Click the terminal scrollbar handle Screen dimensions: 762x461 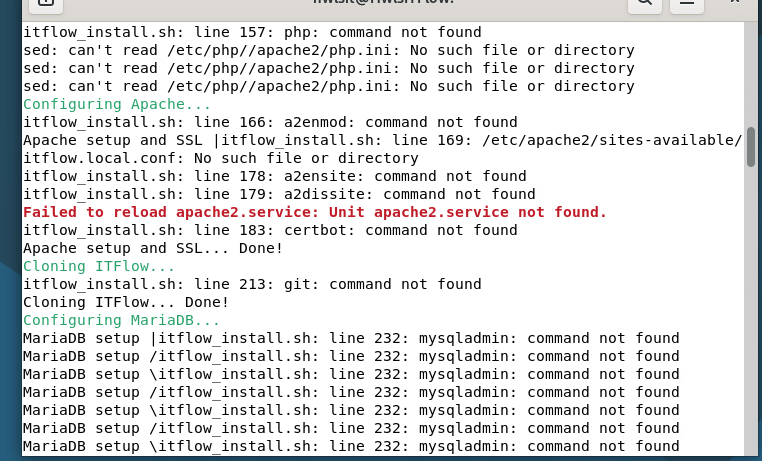tap(751, 147)
